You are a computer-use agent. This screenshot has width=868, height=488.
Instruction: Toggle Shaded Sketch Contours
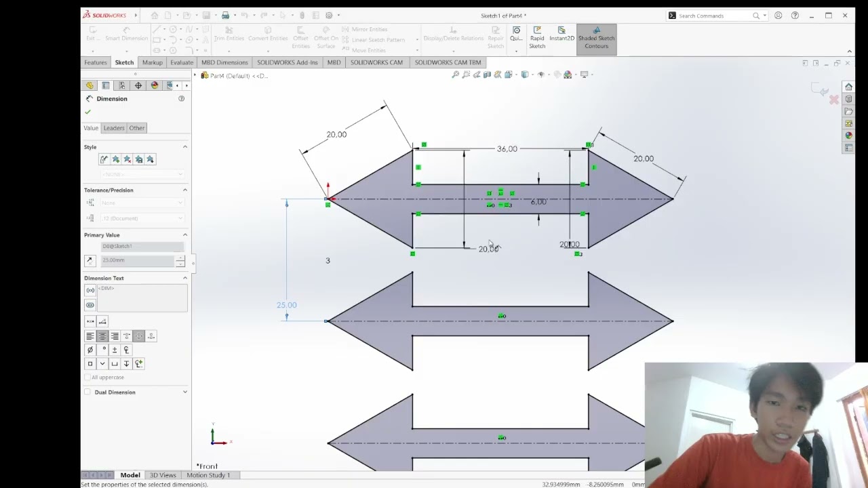(597, 38)
